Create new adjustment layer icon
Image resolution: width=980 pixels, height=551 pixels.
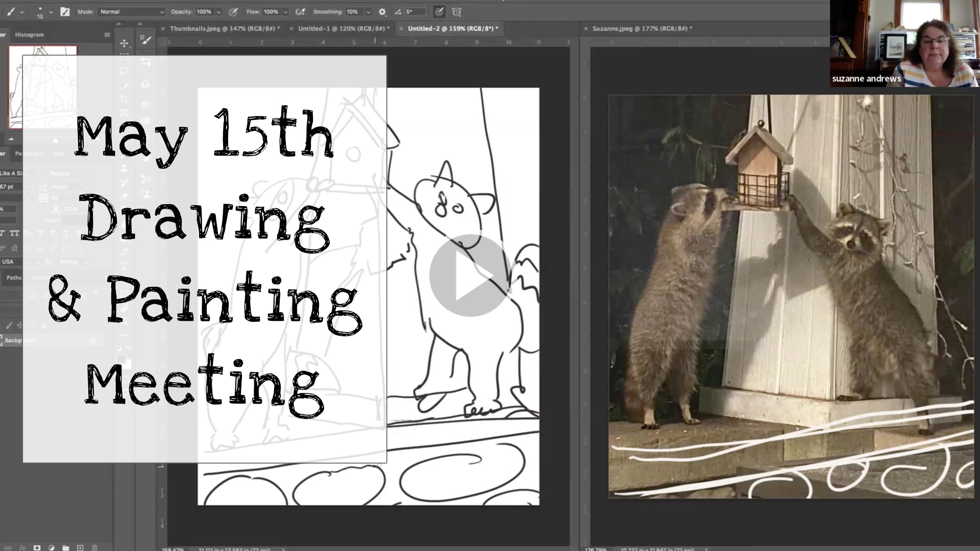tap(51, 547)
